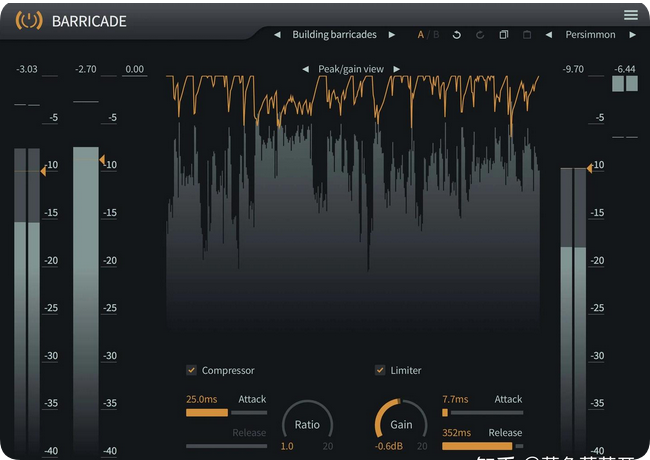Screen dimensions: 650x460
Task: Click the -2.70 peak readout
Action: (86, 69)
